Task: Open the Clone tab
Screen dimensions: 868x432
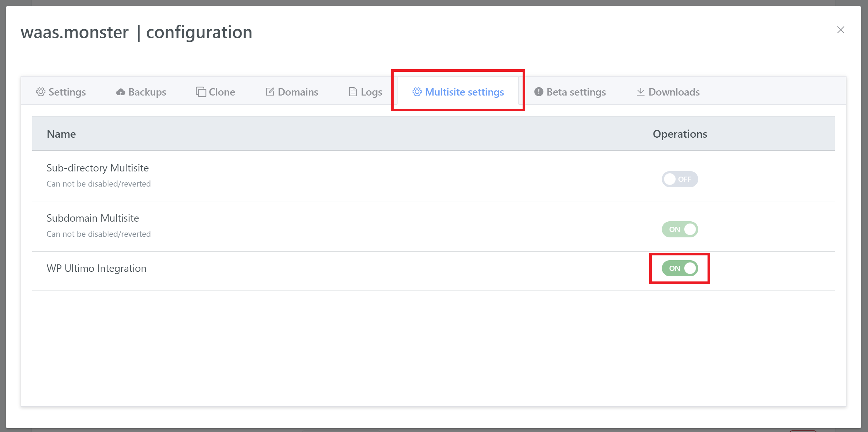Action: pos(215,92)
